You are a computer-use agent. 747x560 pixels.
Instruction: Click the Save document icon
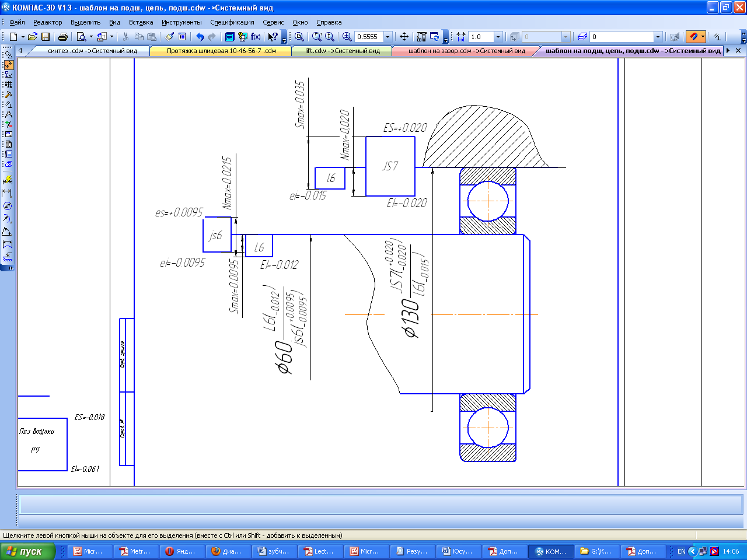46,37
